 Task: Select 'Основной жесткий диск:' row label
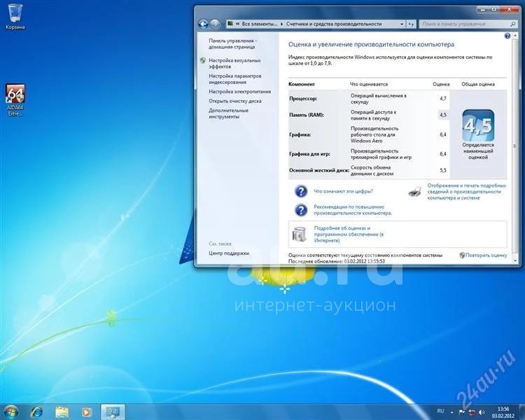pyautogui.click(x=319, y=171)
